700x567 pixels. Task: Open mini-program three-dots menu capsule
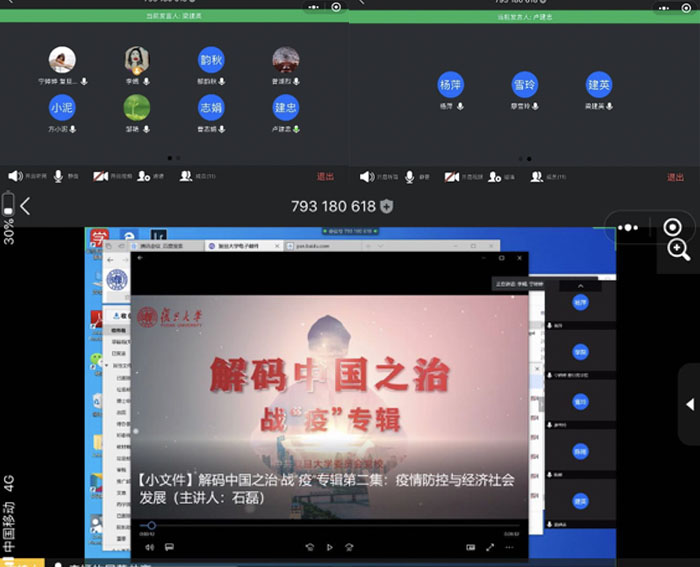(x=628, y=228)
